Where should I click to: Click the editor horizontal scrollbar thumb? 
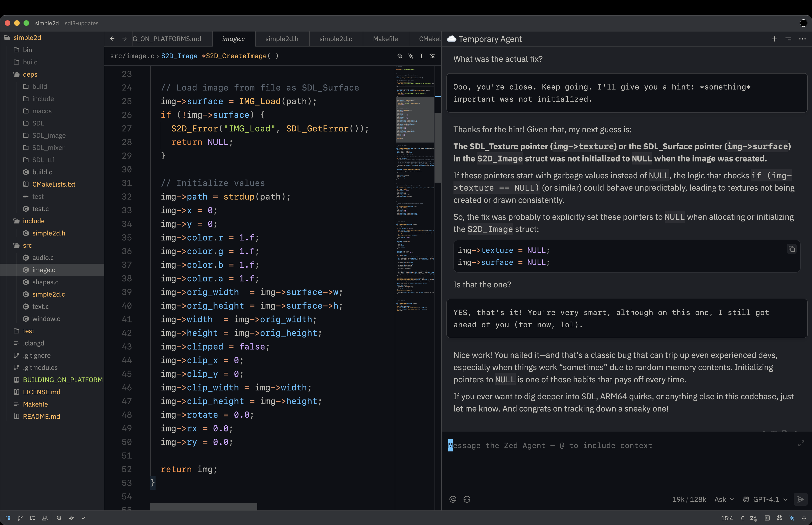click(x=203, y=507)
